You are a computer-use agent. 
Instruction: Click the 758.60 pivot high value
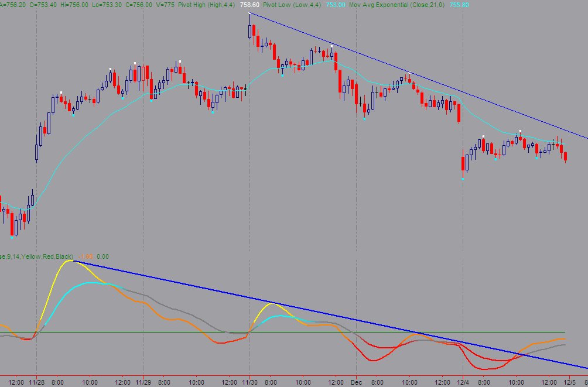point(250,5)
